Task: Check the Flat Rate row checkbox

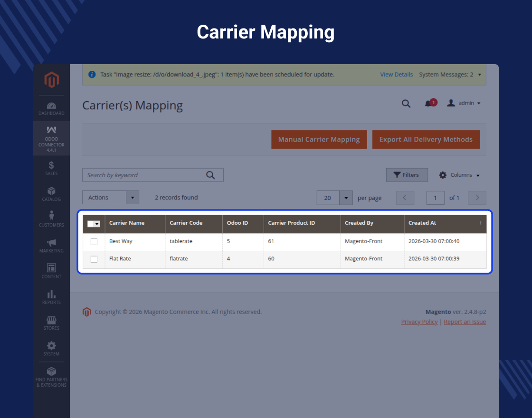Action: coord(94,259)
